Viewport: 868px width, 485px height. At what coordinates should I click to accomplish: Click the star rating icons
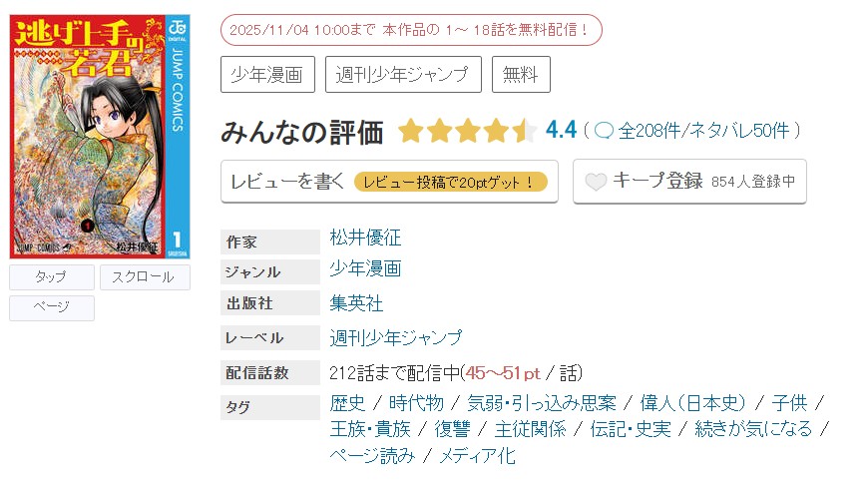click(x=467, y=131)
